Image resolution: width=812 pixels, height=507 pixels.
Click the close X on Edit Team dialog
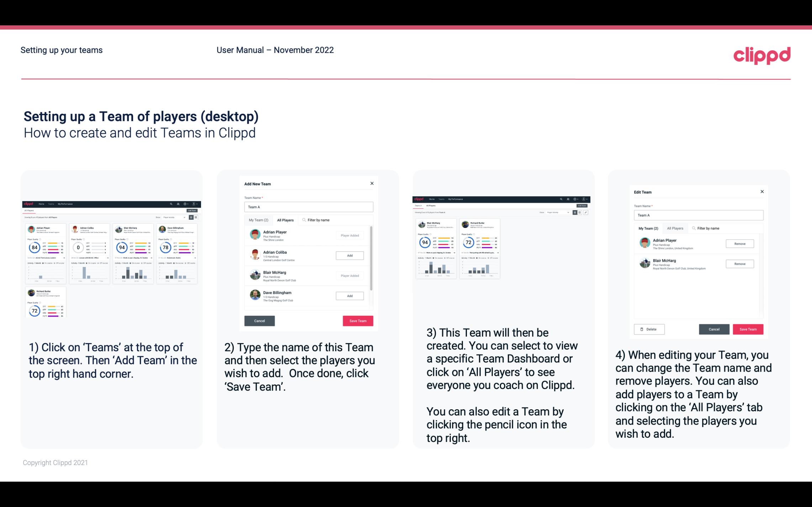point(762,192)
